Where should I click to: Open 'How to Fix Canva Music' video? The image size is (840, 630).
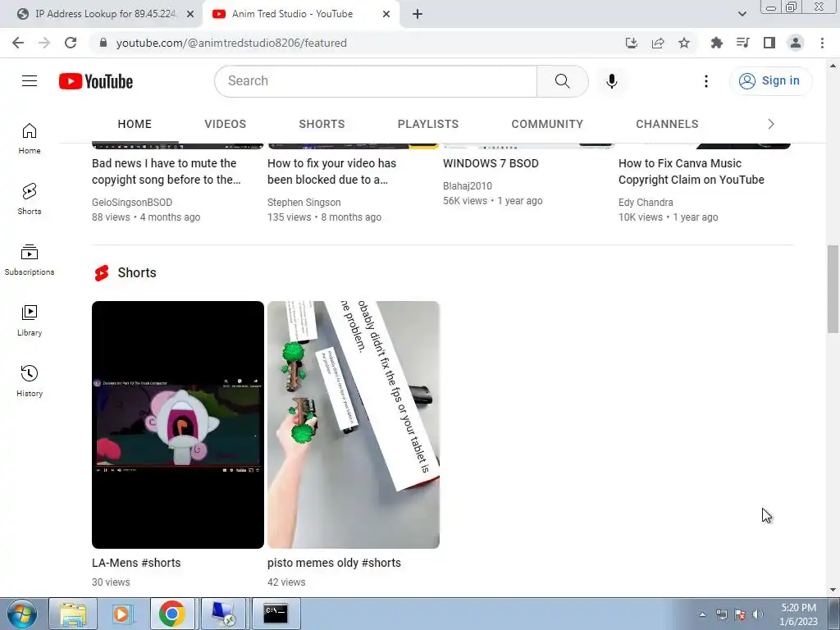(691, 171)
